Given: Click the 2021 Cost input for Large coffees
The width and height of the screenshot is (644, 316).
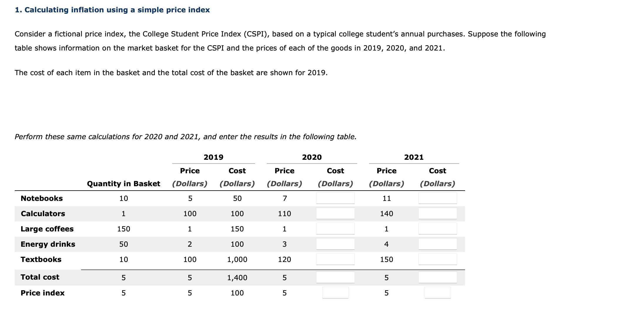Looking at the screenshot, I should point(437,229).
